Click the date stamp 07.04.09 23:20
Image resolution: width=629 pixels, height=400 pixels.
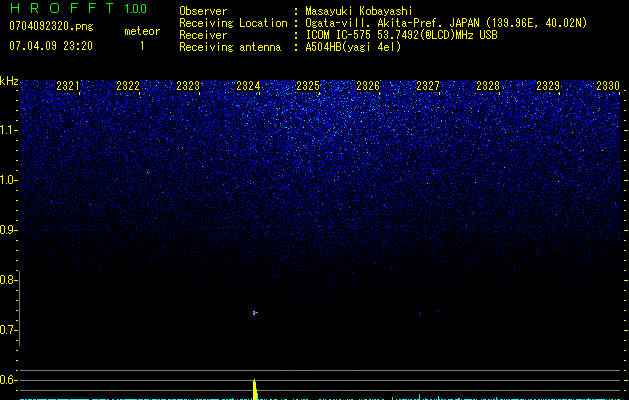pos(51,46)
